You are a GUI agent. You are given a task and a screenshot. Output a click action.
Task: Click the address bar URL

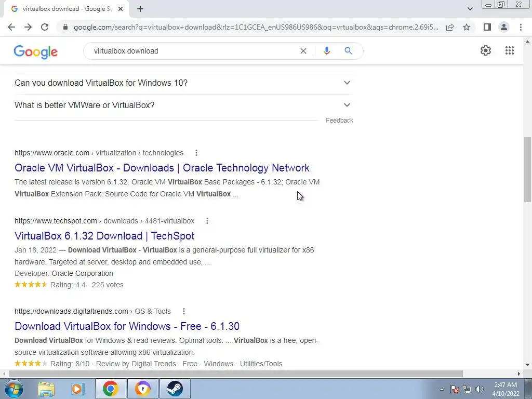[x=256, y=27]
